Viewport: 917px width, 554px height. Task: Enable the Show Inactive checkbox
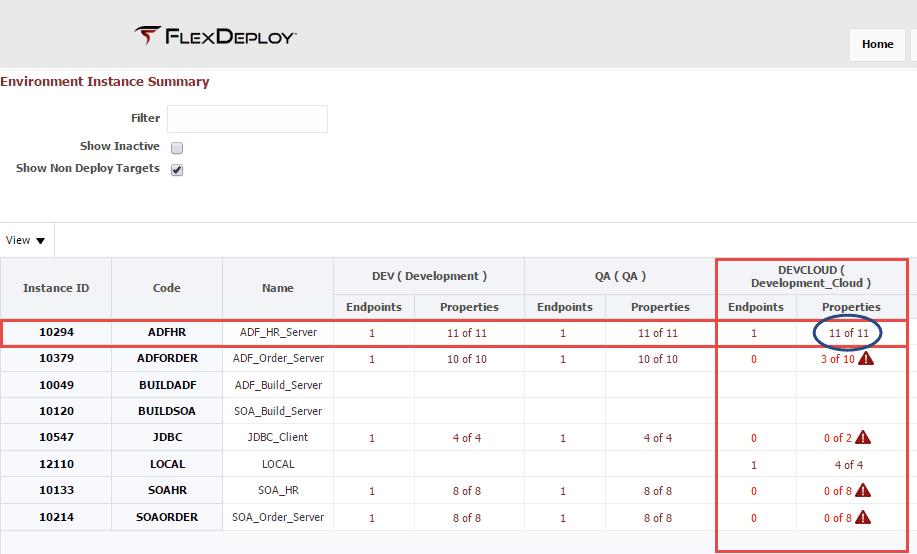[x=177, y=147]
